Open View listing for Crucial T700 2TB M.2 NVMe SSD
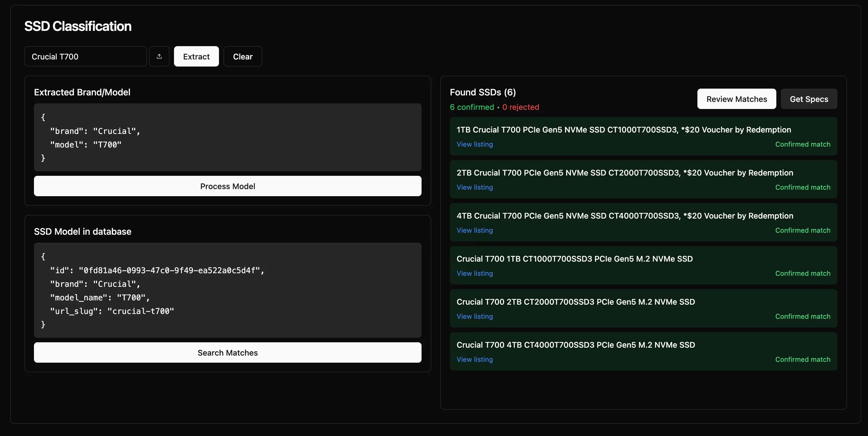This screenshot has height=436, width=868. coord(474,316)
